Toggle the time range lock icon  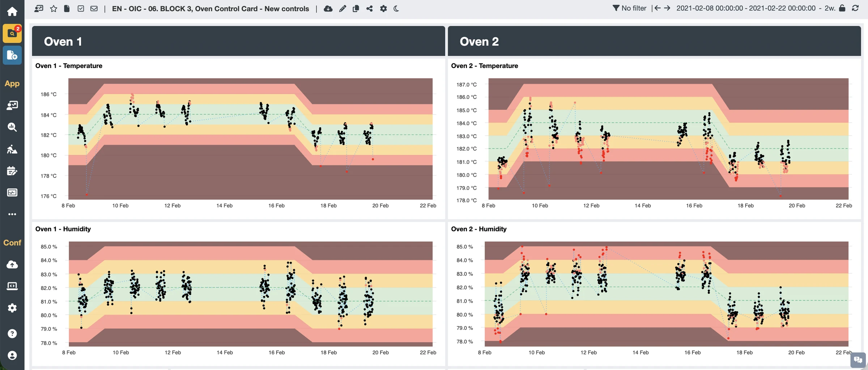tap(842, 8)
